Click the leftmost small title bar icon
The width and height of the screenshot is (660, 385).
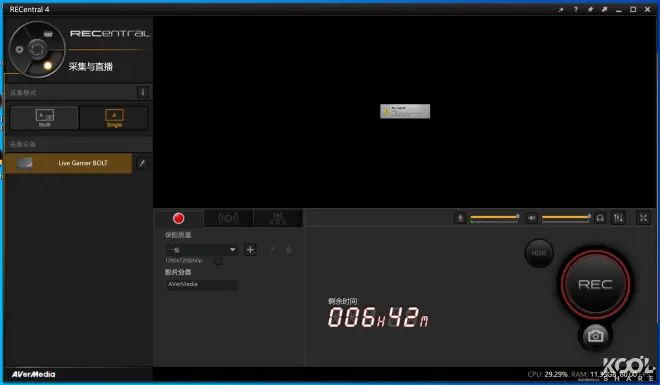(561, 9)
